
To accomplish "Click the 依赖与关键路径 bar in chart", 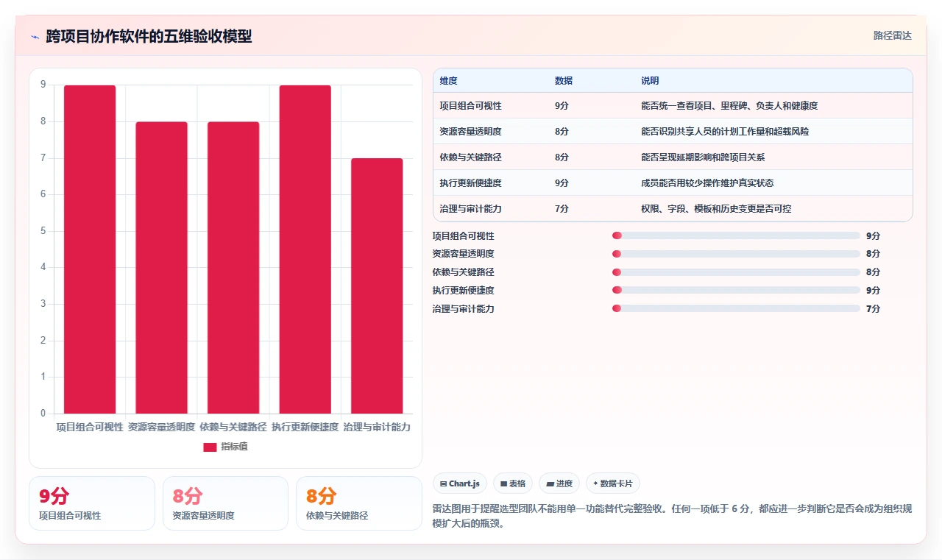I will [233, 268].
